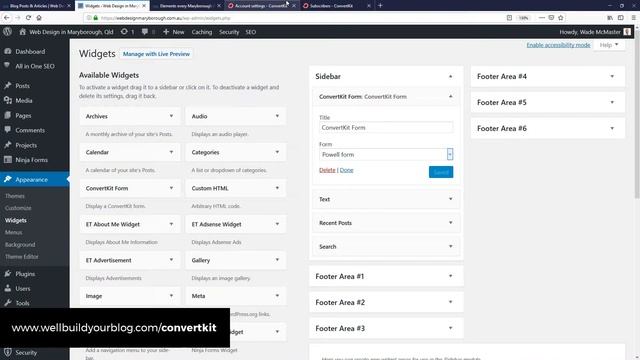Open a new browser tab with plus
The width and height of the screenshot is (640, 360).
[380, 6]
